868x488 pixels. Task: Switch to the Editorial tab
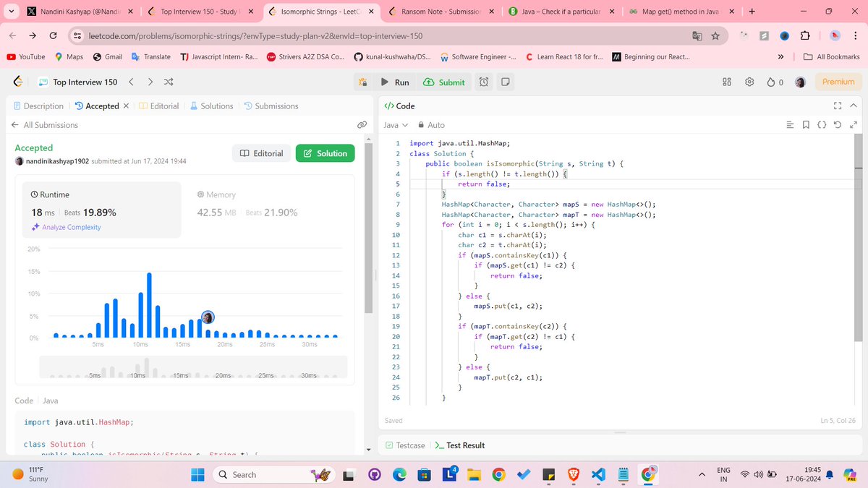158,106
